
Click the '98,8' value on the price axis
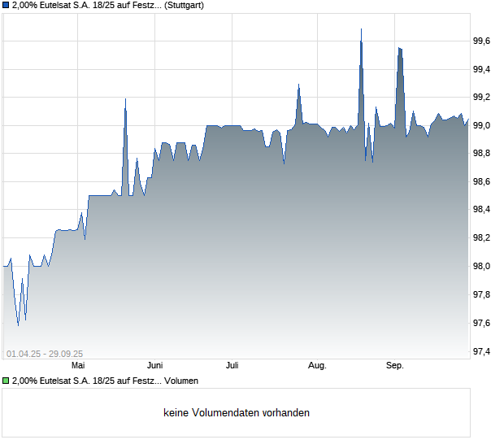coord(481,154)
